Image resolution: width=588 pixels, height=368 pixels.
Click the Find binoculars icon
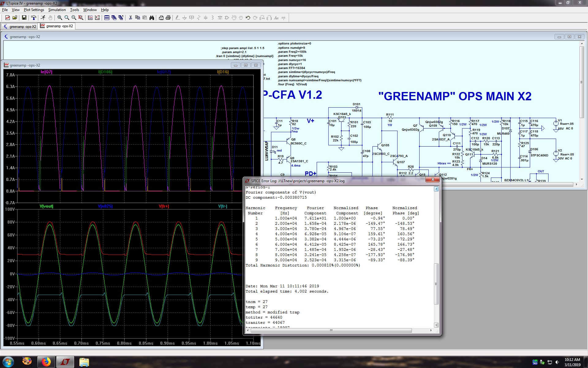click(x=152, y=18)
